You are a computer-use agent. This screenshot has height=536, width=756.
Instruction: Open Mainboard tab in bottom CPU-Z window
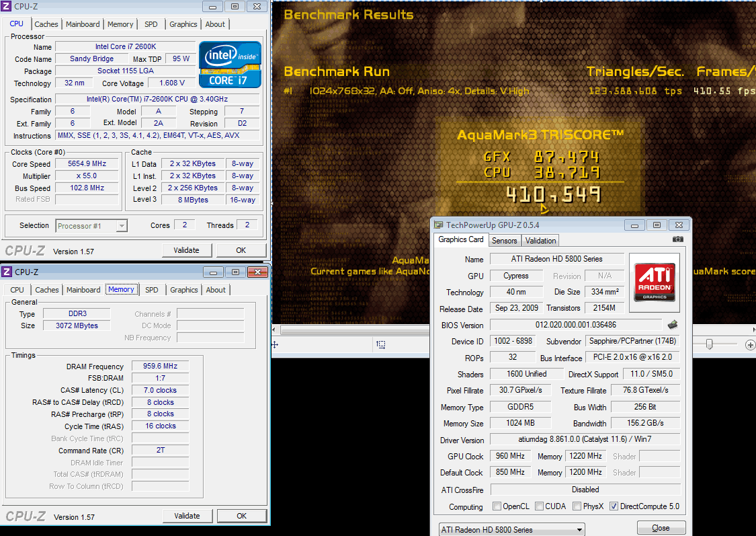tap(83, 290)
